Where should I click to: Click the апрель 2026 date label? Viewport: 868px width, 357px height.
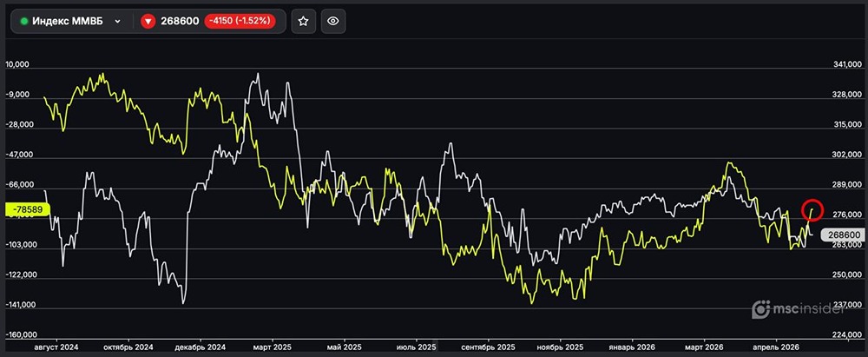click(777, 347)
